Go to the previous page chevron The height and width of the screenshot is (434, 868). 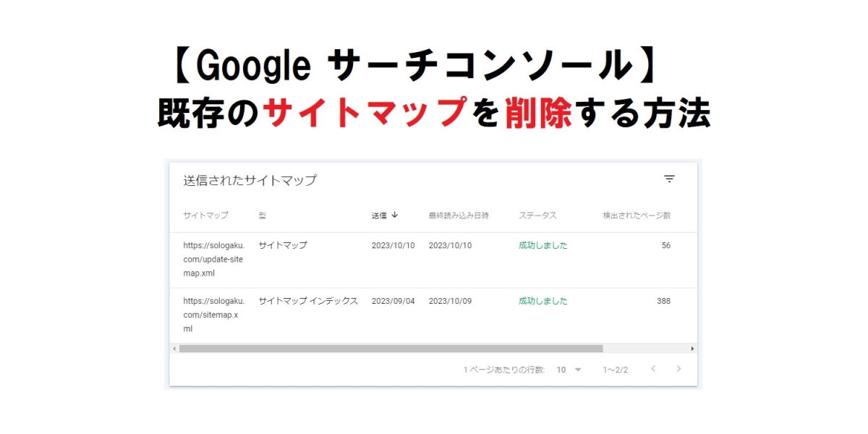[653, 369]
